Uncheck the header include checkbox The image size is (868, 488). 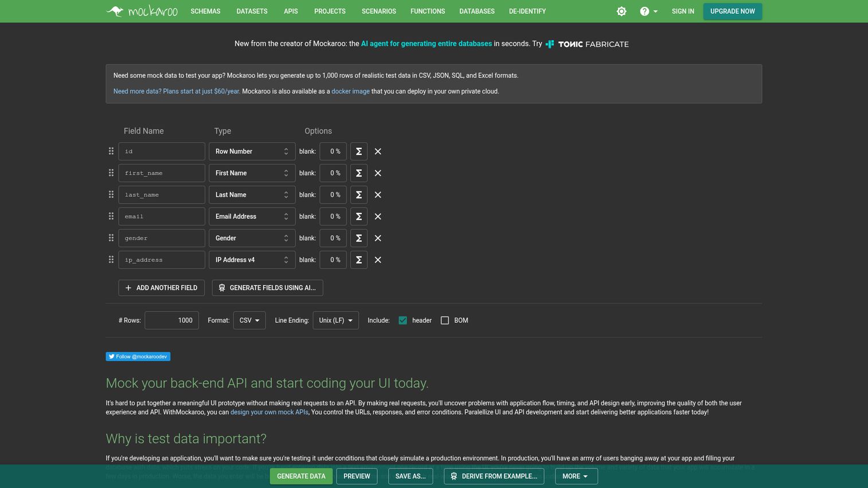pos(403,321)
